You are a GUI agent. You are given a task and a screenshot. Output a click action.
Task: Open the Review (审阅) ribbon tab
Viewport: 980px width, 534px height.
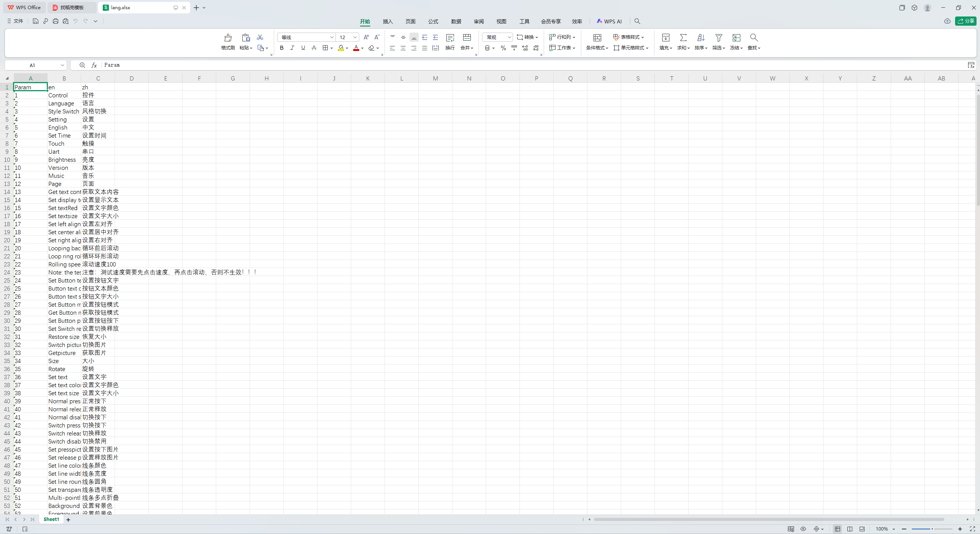click(x=479, y=21)
